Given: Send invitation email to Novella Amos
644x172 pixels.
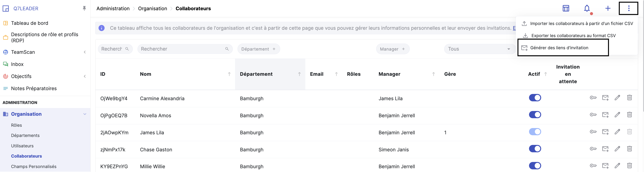Looking at the screenshot, I should 605,115.
